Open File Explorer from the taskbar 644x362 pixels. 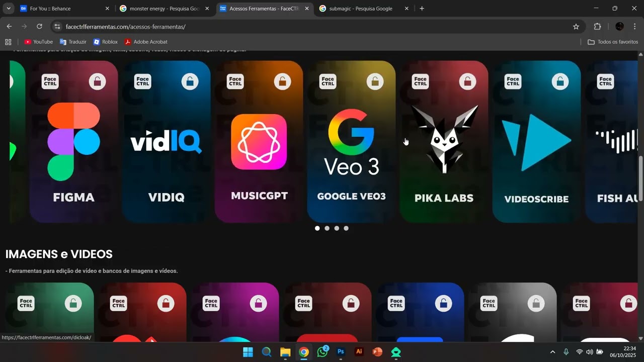tap(285, 352)
